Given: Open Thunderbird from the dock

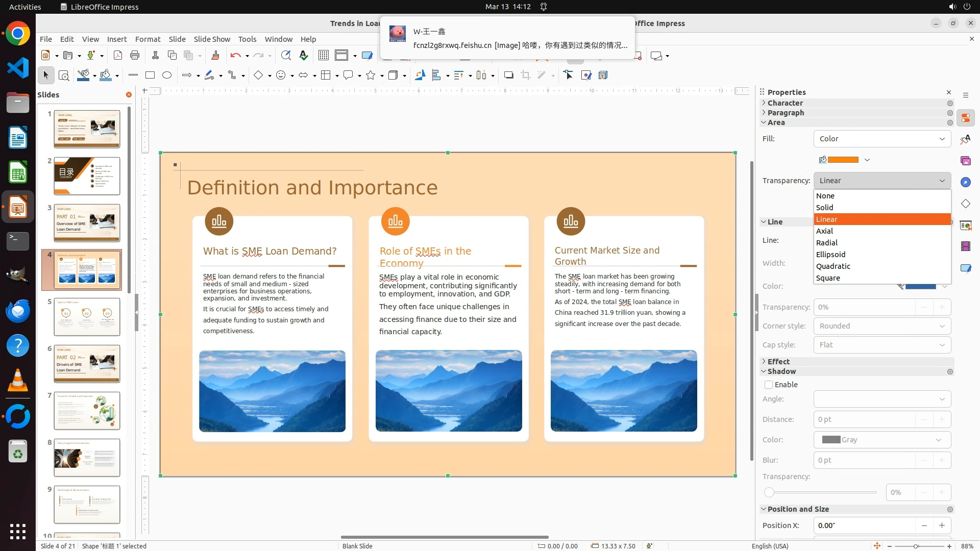Looking at the screenshot, I should click(18, 311).
